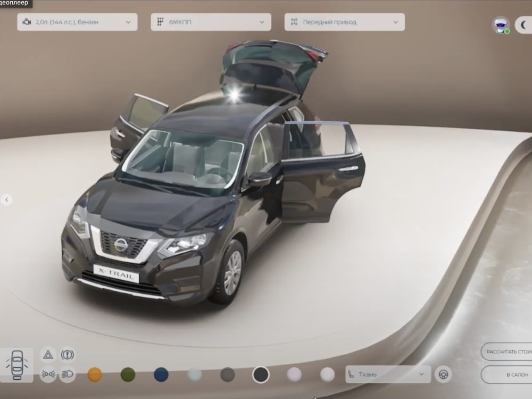Click the В салон button
This screenshot has height=399, width=532.
[x=506, y=375]
